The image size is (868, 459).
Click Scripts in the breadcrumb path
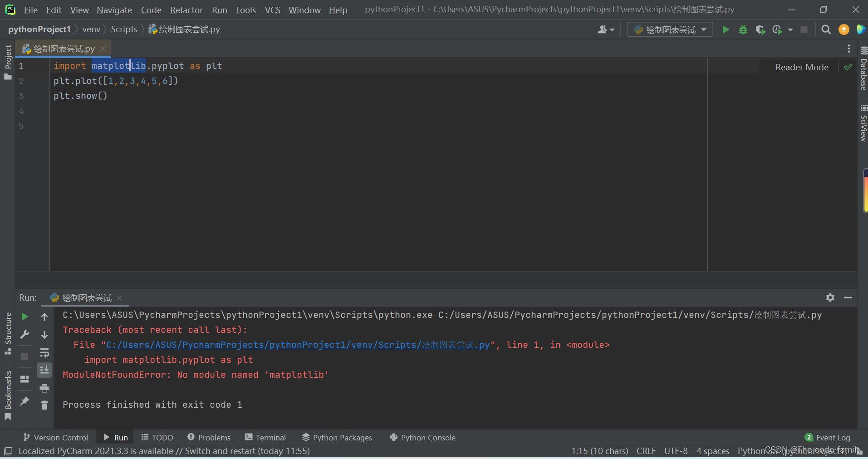(x=124, y=29)
